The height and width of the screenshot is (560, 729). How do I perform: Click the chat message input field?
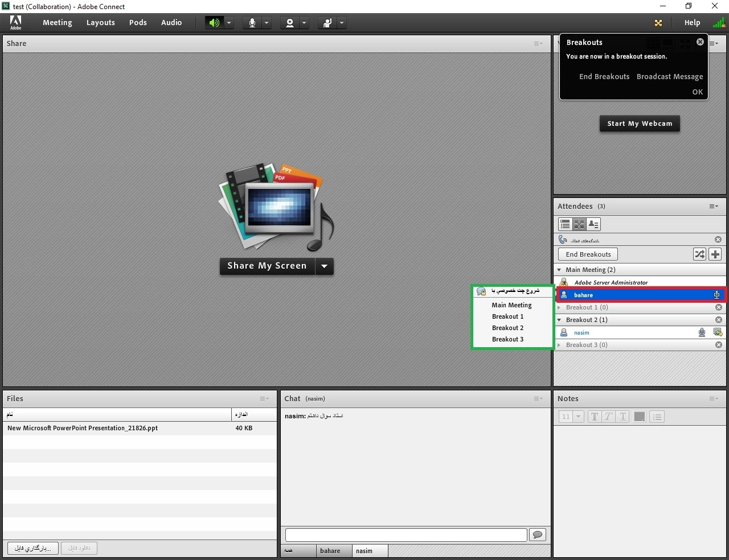406,535
